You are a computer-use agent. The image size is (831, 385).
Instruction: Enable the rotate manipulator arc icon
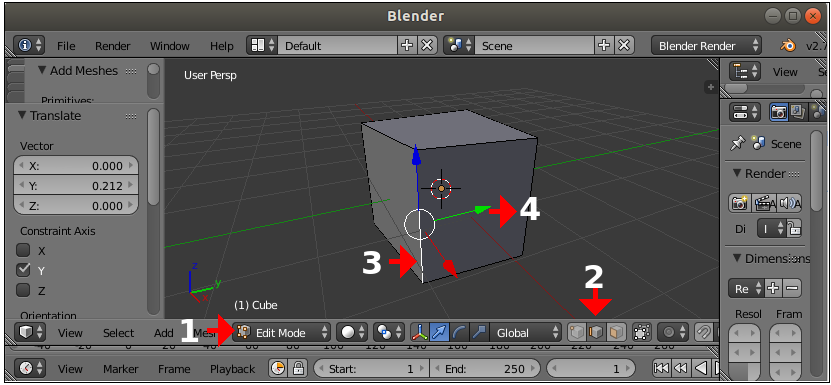click(459, 333)
